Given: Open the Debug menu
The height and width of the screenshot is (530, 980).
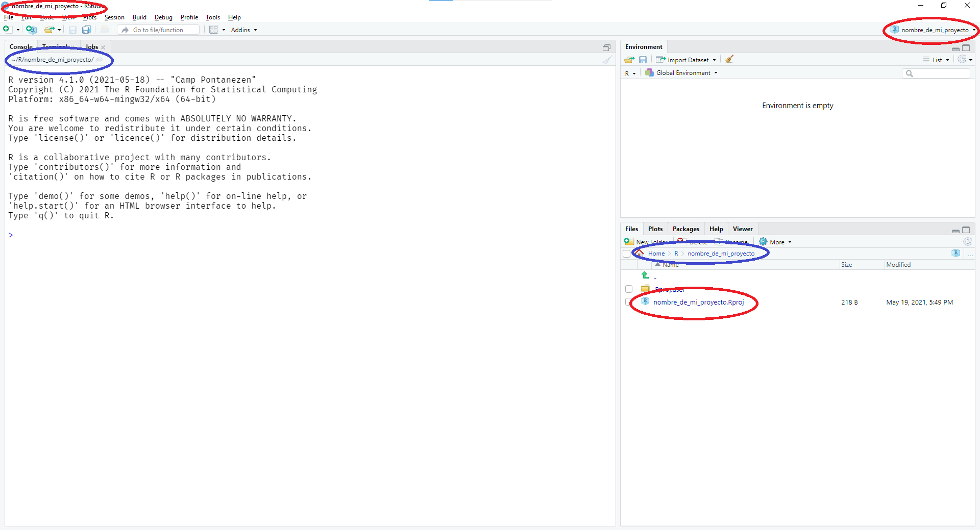Looking at the screenshot, I should pos(163,17).
